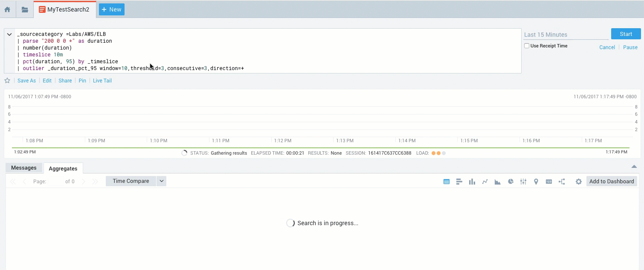Pause the running search
The height and width of the screenshot is (270, 644).
[x=630, y=47]
